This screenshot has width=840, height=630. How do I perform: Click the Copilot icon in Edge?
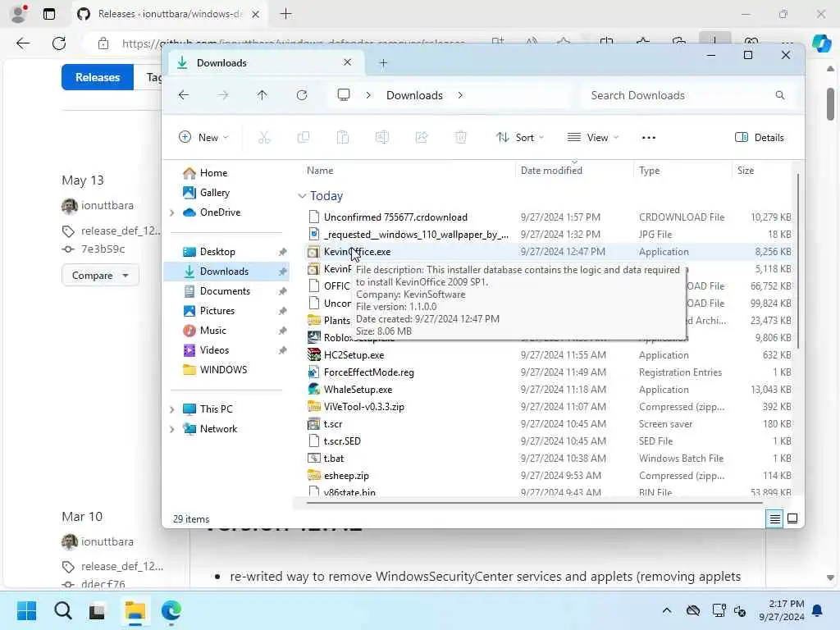(x=821, y=43)
